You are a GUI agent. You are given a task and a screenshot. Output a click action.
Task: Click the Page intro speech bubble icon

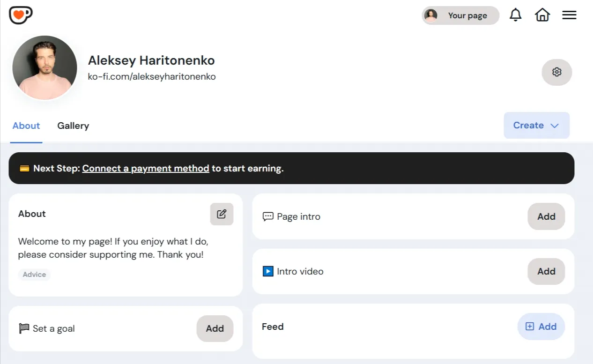click(x=268, y=217)
